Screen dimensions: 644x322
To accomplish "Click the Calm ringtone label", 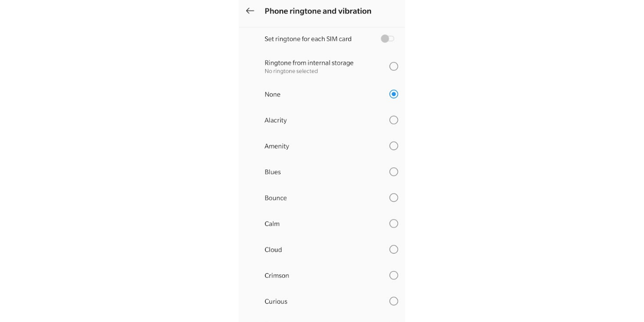I will 272,223.
